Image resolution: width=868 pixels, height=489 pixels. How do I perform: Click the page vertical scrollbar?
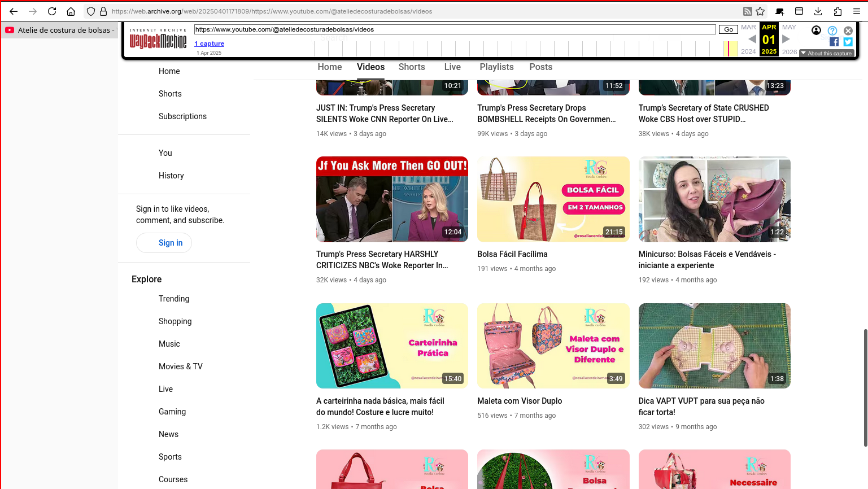[865, 387]
